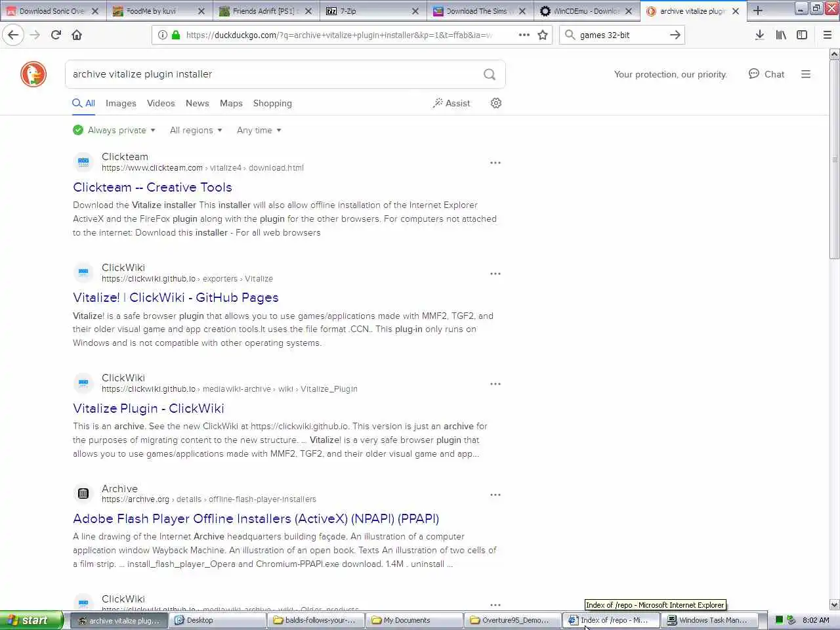Open Clickteam -- Creative Tools result
840x630 pixels.
tap(152, 188)
